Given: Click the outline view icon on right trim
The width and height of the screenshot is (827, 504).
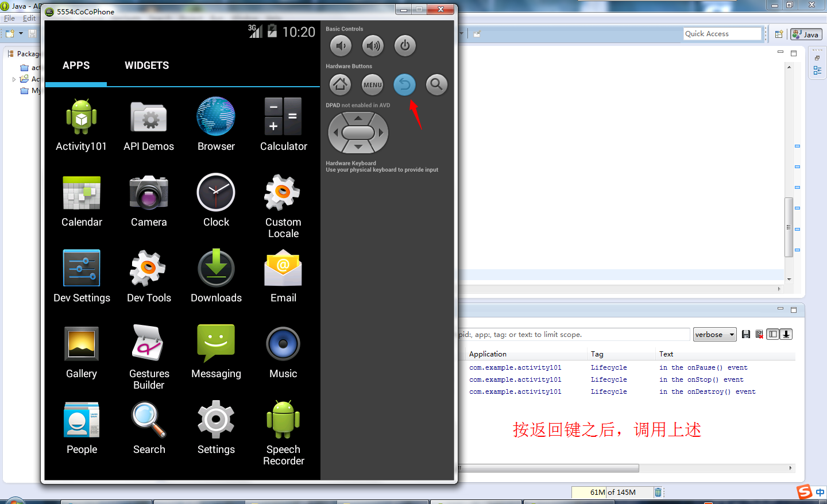Looking at the screenshot, I should point(817,71).
